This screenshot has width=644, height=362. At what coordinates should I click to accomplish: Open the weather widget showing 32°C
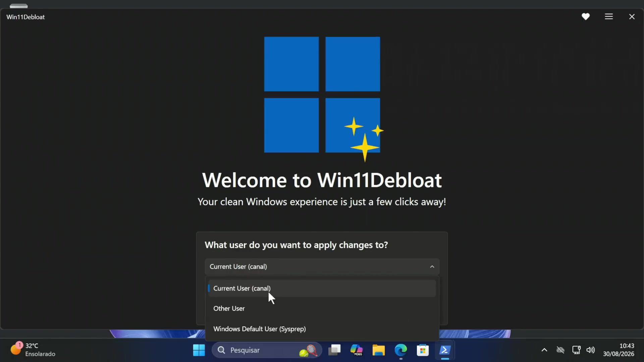[x=33, y=350]
